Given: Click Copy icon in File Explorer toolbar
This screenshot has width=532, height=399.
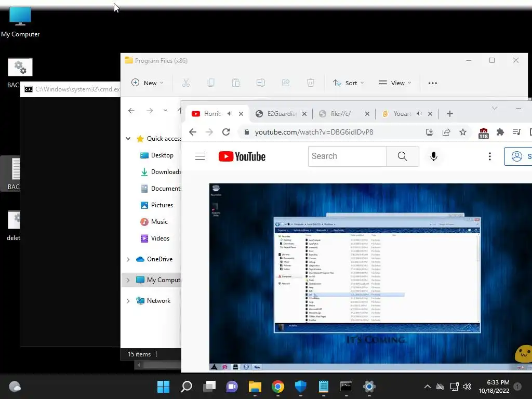Looking at the screenshot, I should pyautogui.click(x=211, y=83).
